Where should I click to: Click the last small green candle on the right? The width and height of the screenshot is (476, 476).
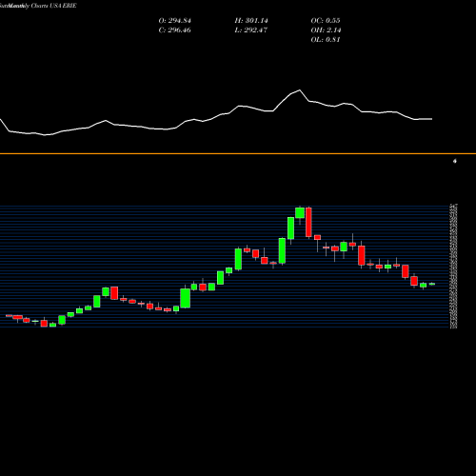click(432, 284)
